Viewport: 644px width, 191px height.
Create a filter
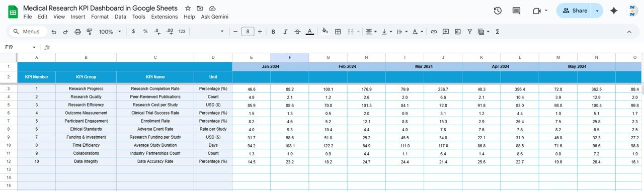(x=470, y=32)
